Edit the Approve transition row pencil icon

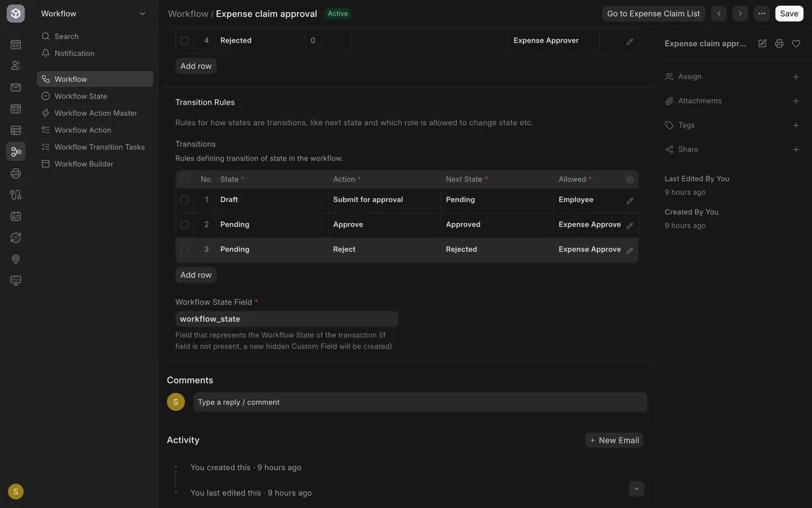(x=630, y=225)
